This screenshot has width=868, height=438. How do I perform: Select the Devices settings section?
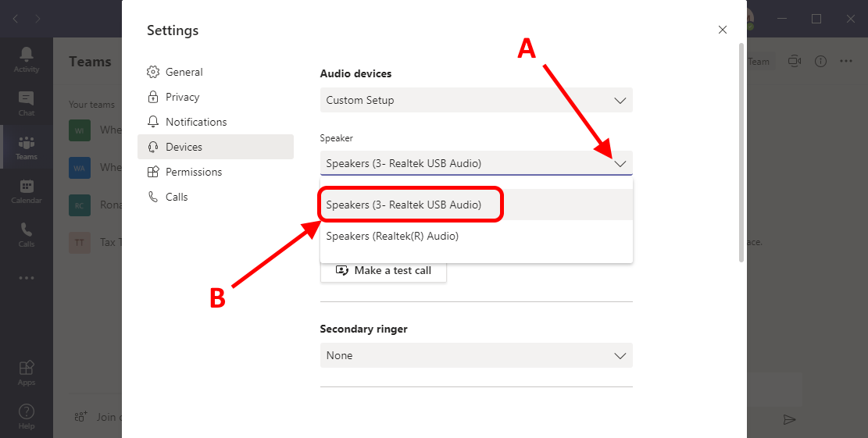(x=216, y=147)
